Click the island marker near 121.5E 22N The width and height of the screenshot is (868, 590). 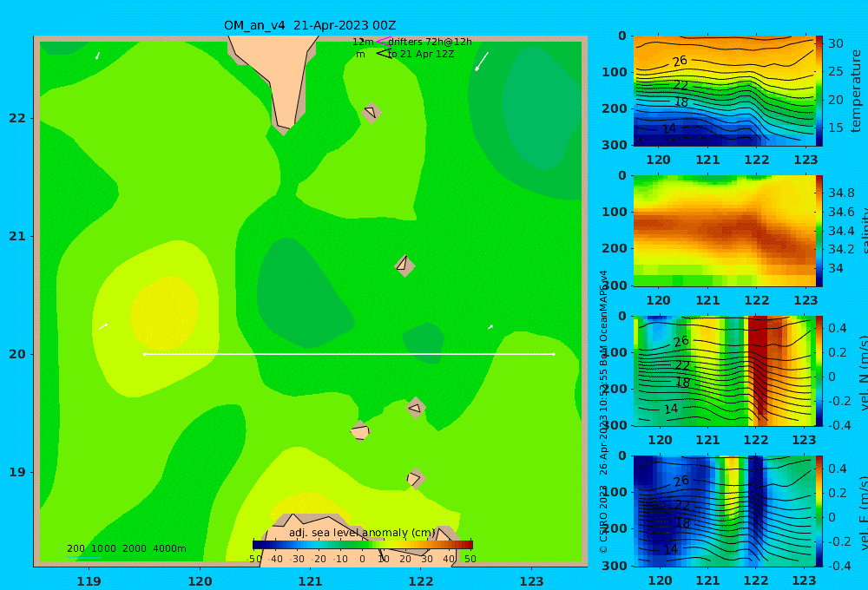point(371,112)
